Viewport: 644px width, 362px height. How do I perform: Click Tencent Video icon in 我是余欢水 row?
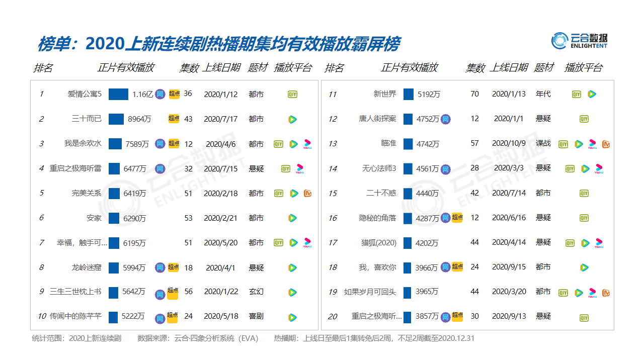pyautogui.click(x=293, y=144)
